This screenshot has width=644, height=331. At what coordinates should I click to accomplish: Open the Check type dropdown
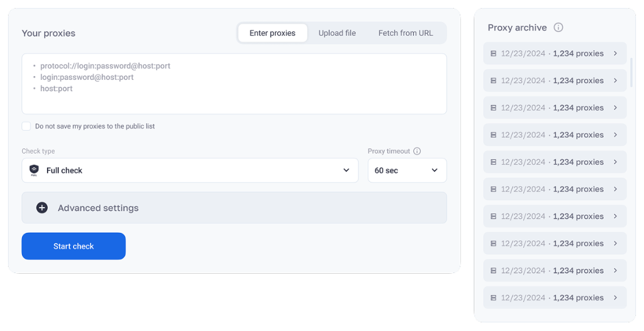click(190, 171)
